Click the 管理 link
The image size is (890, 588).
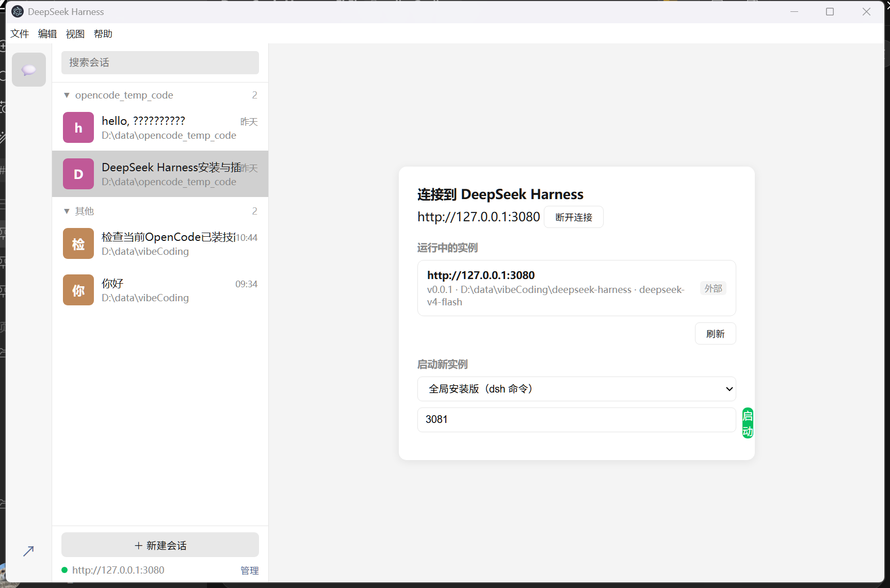coord(250,570)
